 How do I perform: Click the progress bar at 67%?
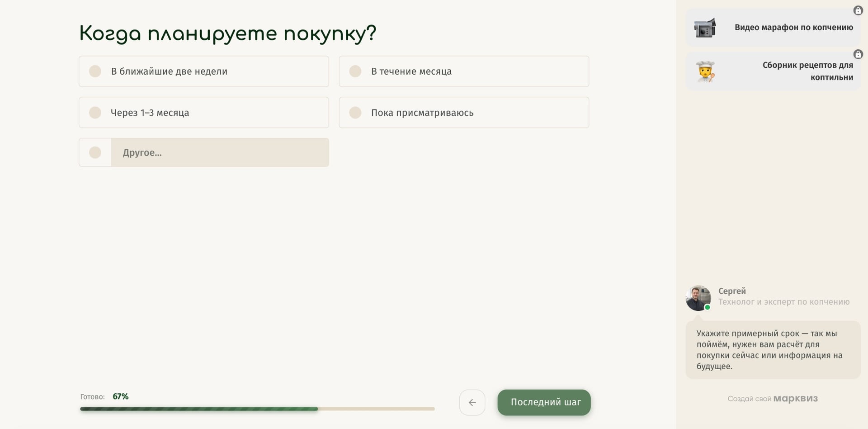257,409
